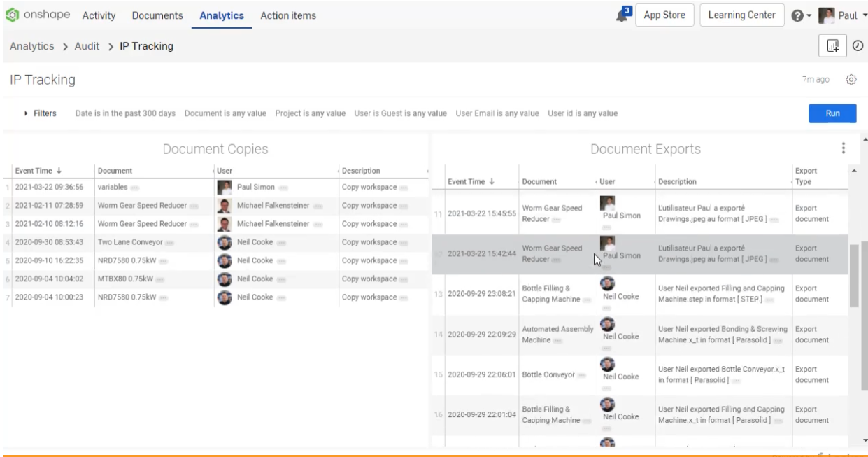868x457 pixels.
Task: Select export row dated 2020-09-29 23:08:21
Action: 640,294
